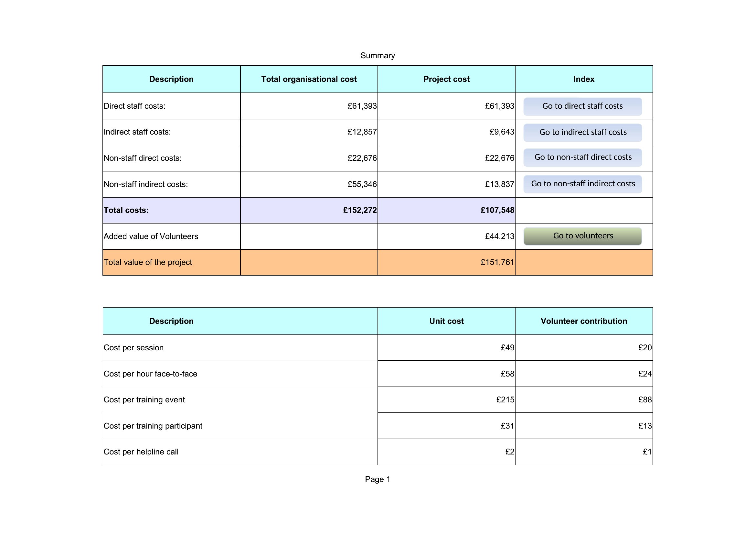The width and height of the screenshot is (756, 535).
Task: Click the £88 volunteer contribution cell
Action: 584,400
